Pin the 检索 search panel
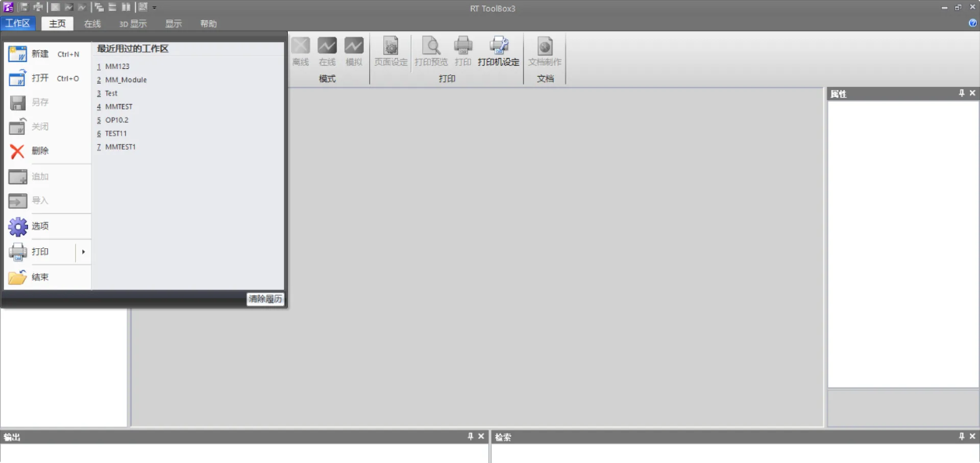This screenshot has width=980, height=463. [961, 437]
